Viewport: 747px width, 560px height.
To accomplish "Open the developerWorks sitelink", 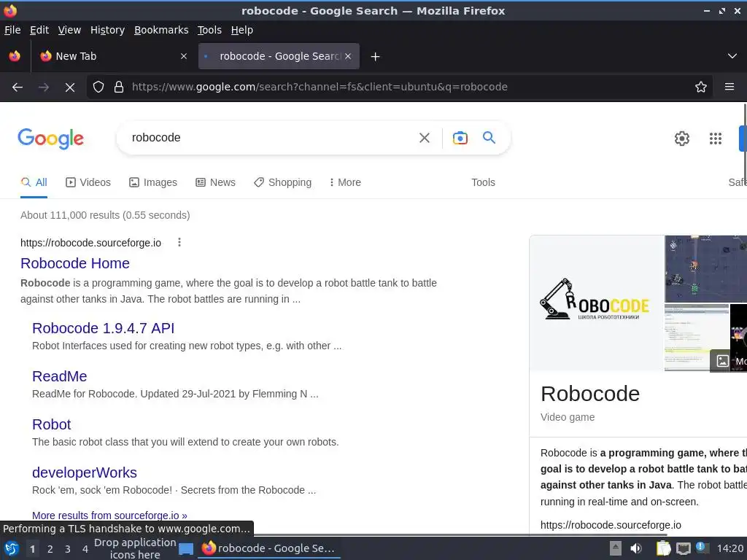I will [85, 472].
